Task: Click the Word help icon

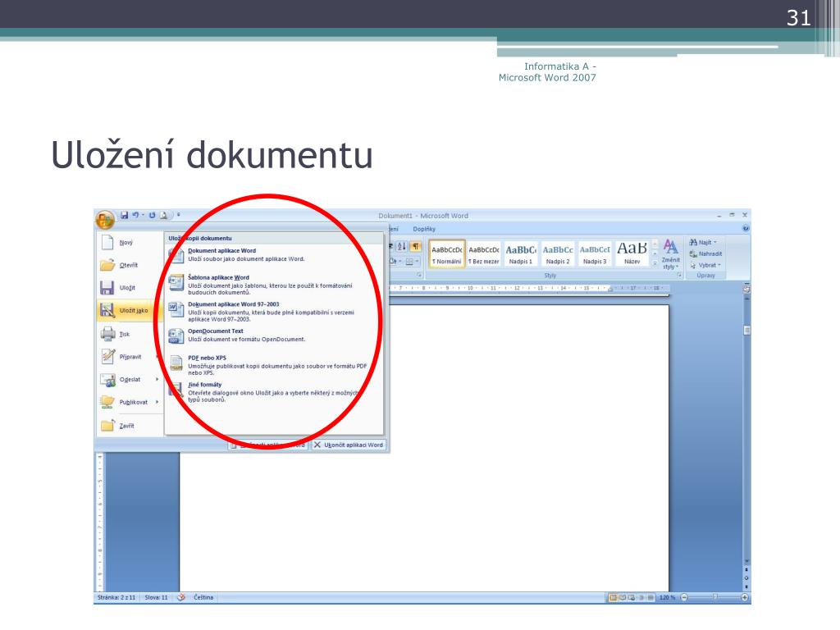Action: [x=745, y=229]
